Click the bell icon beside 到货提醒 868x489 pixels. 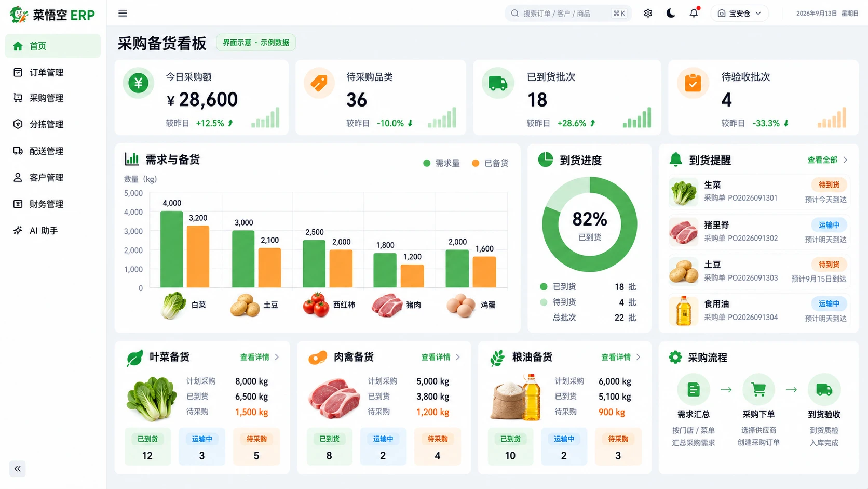pyautogui.click(x=676, y=160)
